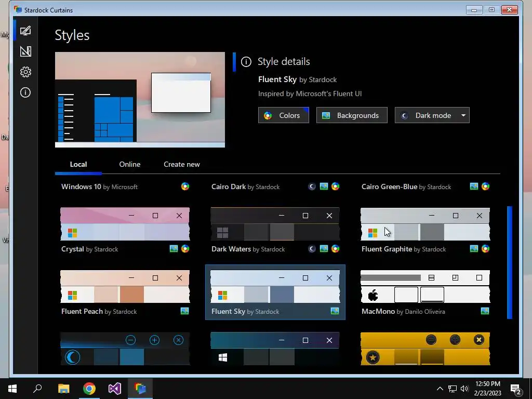The width and height of the screenshot is (532, 399).
Task: Click the large Fluent Sky preview image
Action: 140,100
